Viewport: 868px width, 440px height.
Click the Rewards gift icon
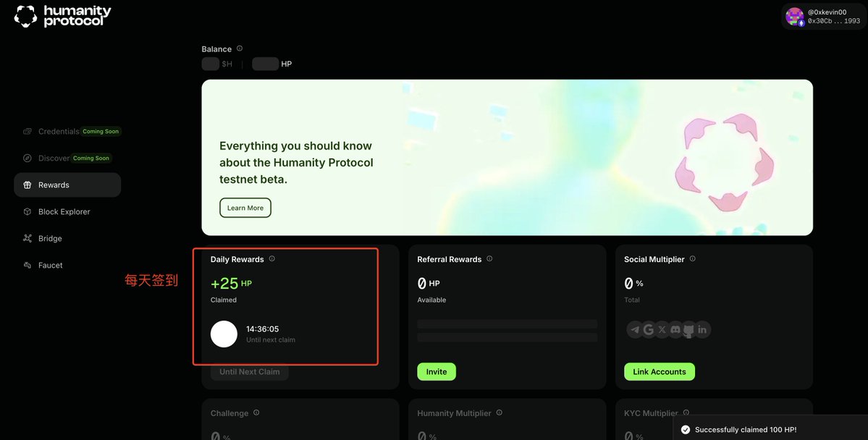pos(27,185)
